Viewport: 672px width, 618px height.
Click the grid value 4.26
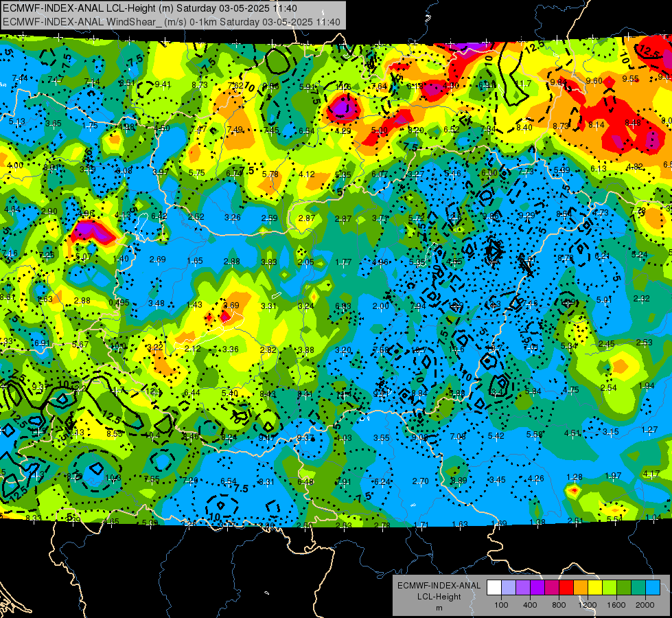click(535, 478)
